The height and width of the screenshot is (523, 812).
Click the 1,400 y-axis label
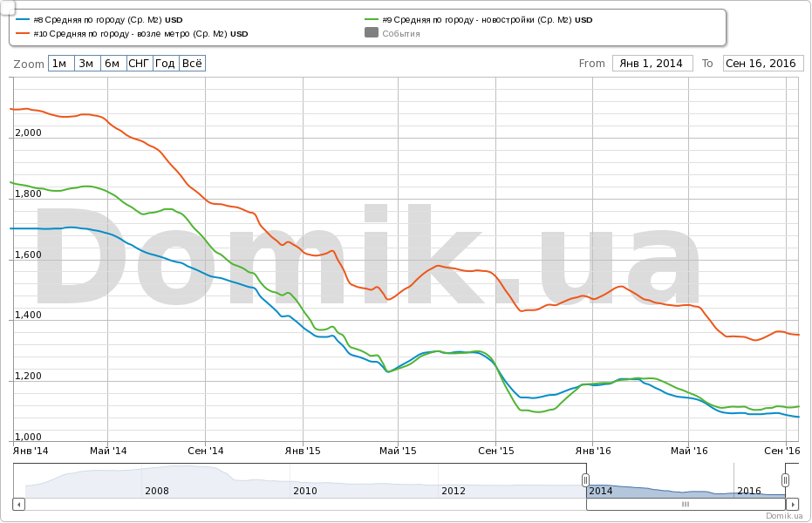pos(28,315)
